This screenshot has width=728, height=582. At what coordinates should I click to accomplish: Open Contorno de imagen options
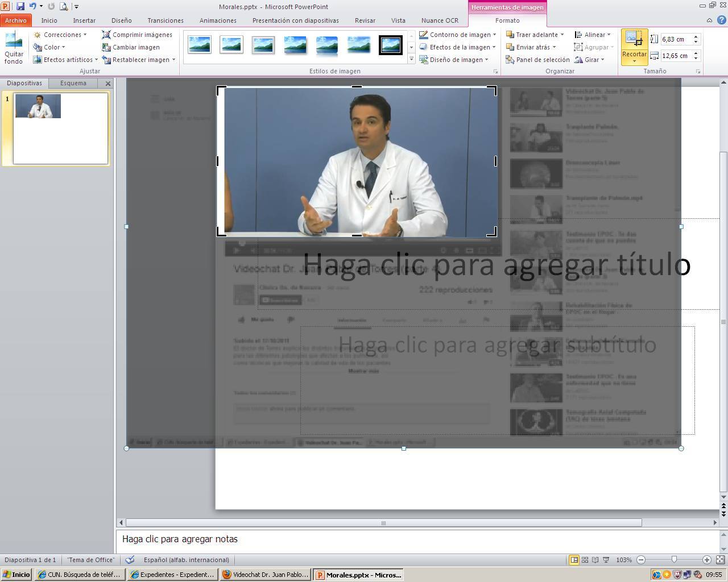(458, 35)
